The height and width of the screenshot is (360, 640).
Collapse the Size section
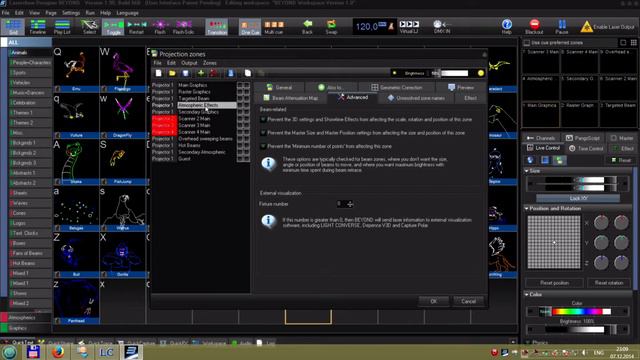(x=527, y=171)
